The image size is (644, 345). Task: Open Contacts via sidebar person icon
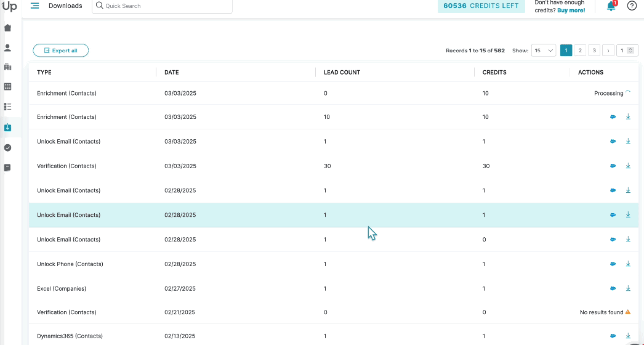point(7,47)
